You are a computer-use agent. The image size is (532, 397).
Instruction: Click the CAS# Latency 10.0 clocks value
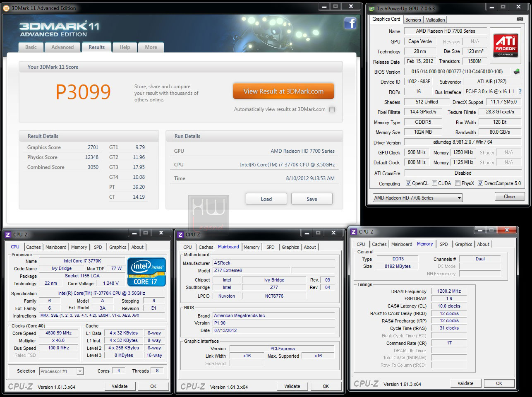click(449, 306)
